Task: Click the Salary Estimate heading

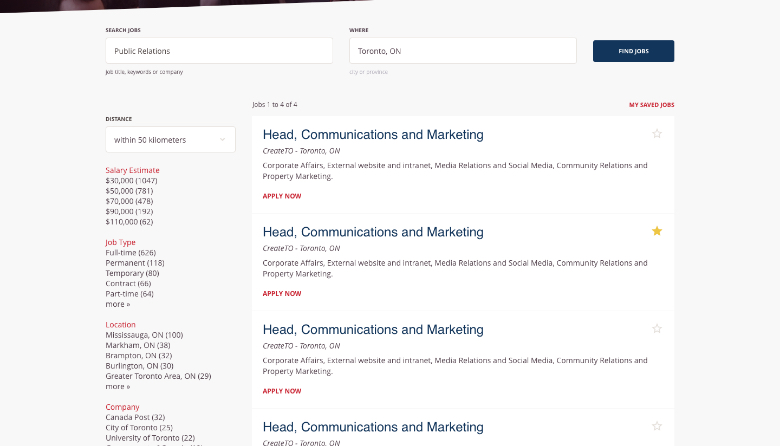Action: (x=132, y=170)
